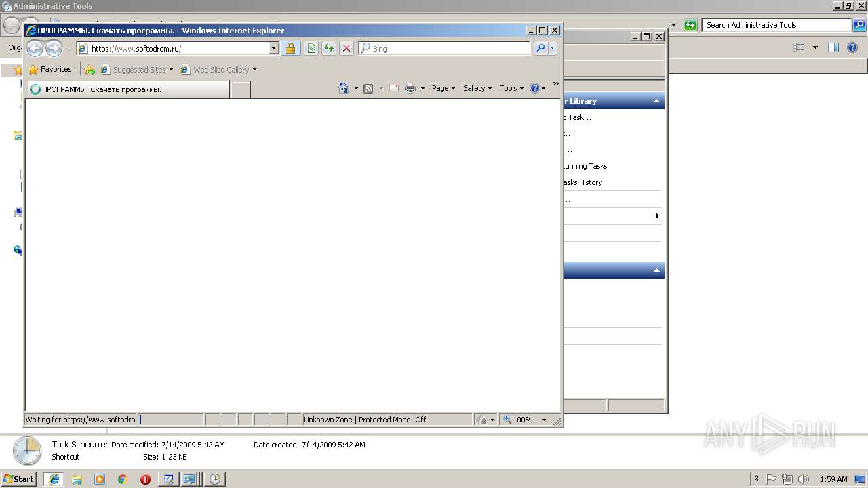Image resolution: width=868 pixels, height=488 pixels.
Task: Open the Page menu
Action: coord(443,88)
